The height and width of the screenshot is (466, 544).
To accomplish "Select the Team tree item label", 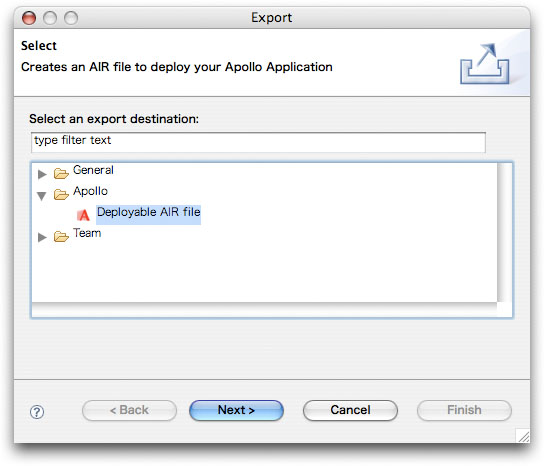I will click(x=87, y=233).
